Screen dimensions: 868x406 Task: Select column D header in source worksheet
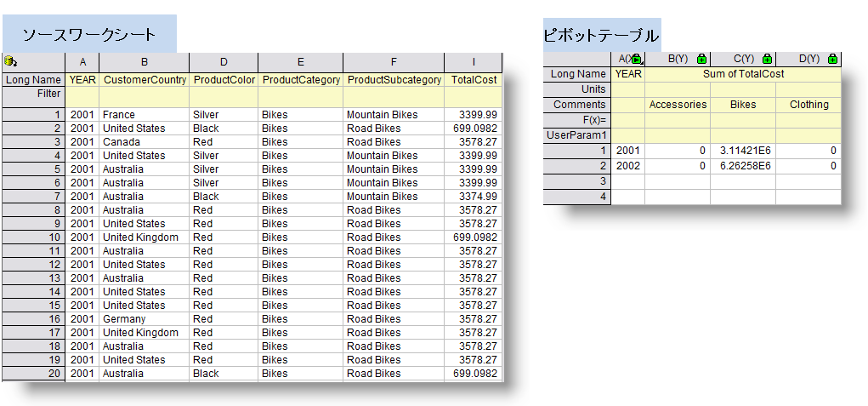[224, 62]
